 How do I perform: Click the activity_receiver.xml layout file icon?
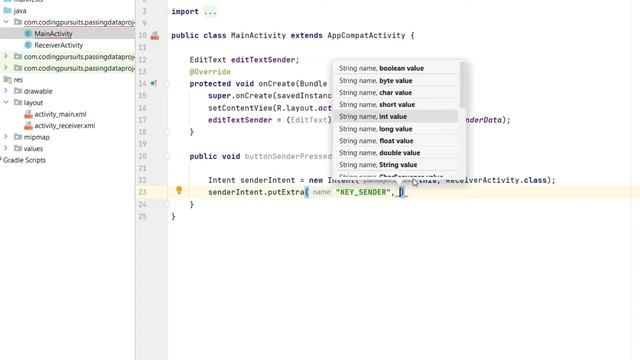pyautogui.click(x=28, y=126)
